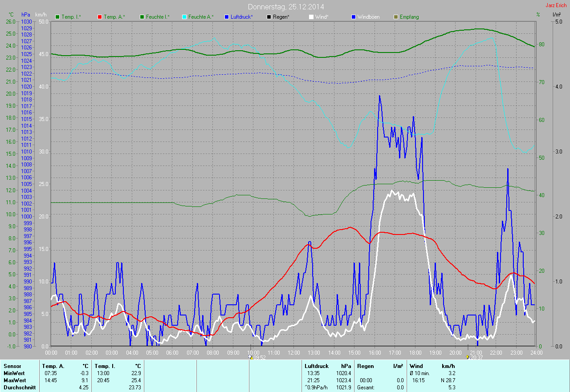Click the Regen header in statistics table
The image size is (570, 392).
[365, 366]
